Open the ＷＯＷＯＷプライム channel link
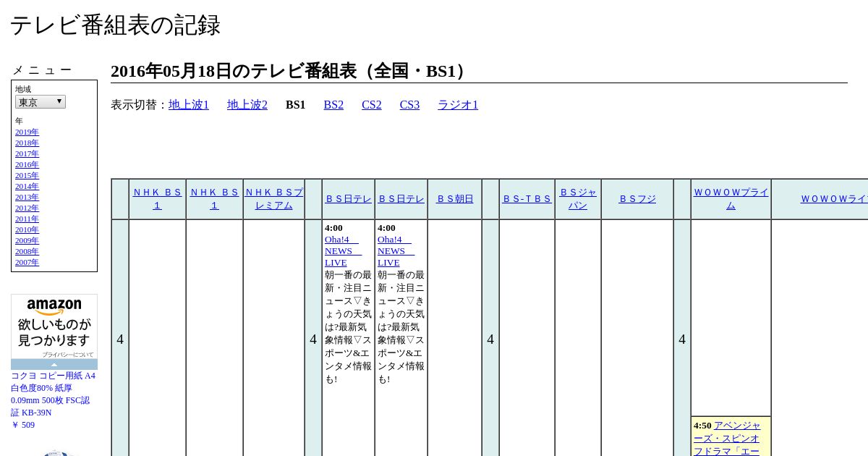Image resolution: width=868 pixels, height=456 pixels. click(731, 199)
